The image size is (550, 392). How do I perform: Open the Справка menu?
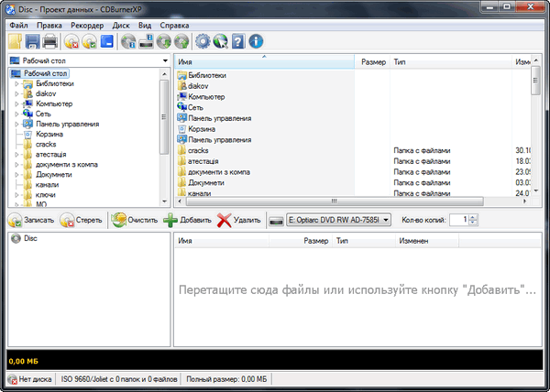coord(174,24)
